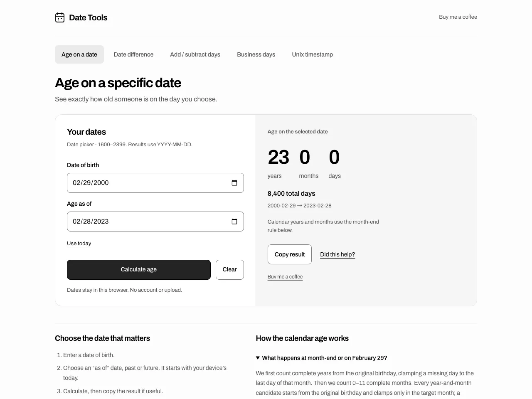Click the How the calendar age works heading
532x399 pixels.
tap(302, 338)
